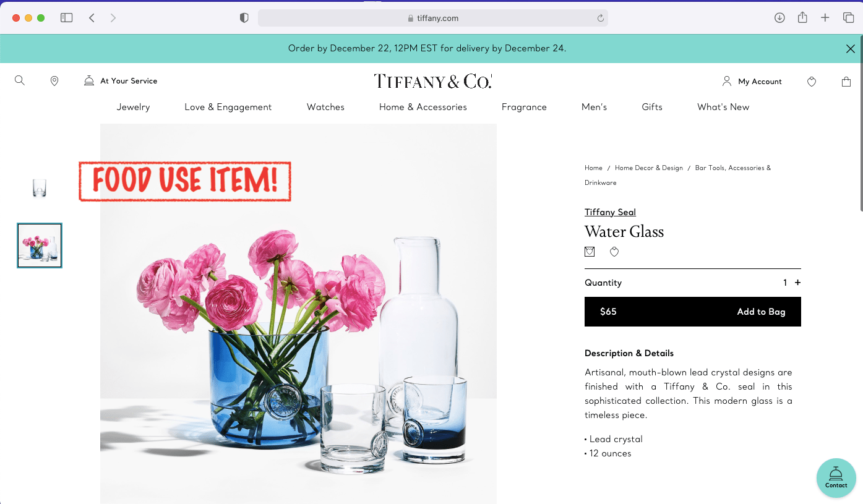
Task: Open the Home & Accessories menu
Action: coord(423,107)
